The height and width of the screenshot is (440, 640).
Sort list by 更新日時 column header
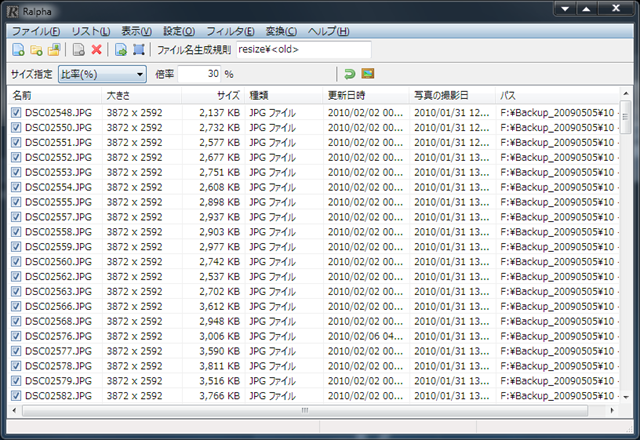coord(366,95)
